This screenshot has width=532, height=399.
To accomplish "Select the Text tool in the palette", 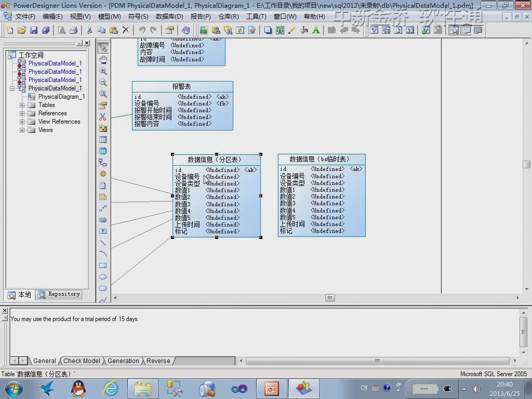I will (103, 231).
